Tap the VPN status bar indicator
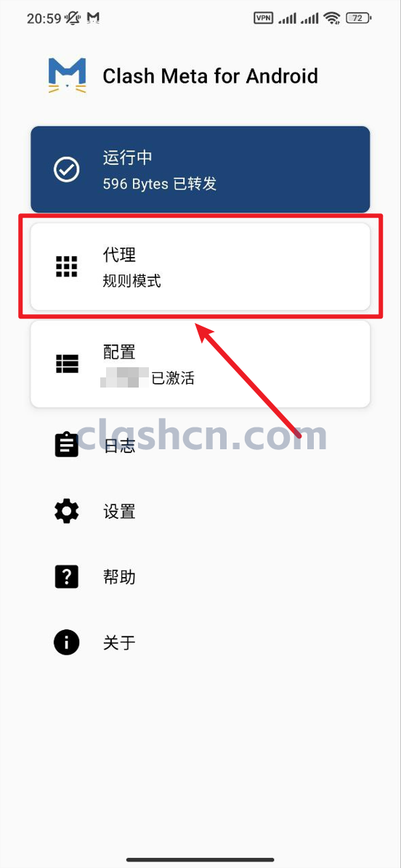Viewport: 401px width, 868px height. (x=263, y=17)
